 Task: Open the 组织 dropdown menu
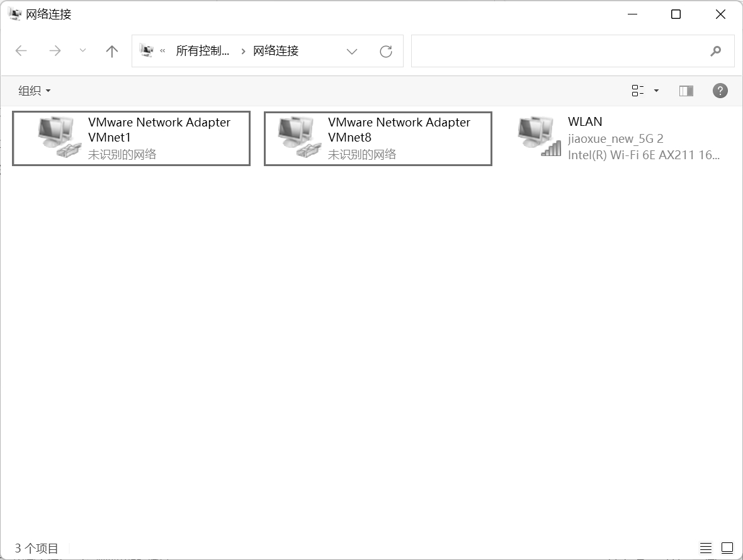point(34,91)
